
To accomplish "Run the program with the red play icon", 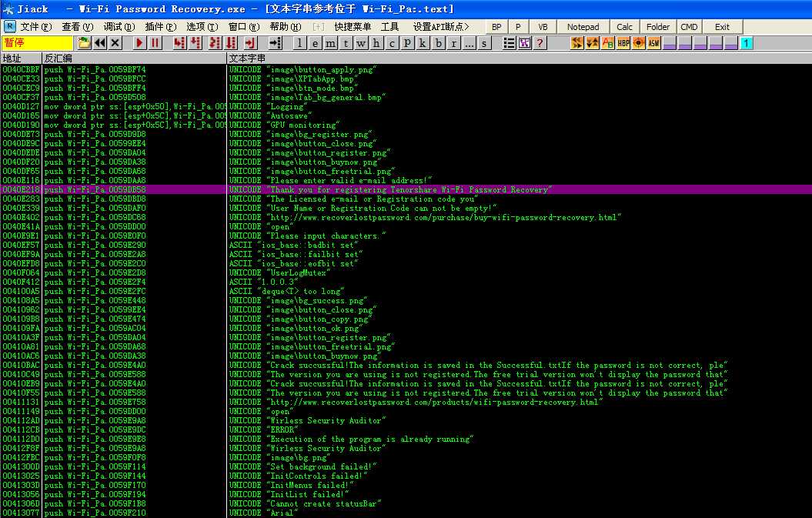I will click(139, 43).
